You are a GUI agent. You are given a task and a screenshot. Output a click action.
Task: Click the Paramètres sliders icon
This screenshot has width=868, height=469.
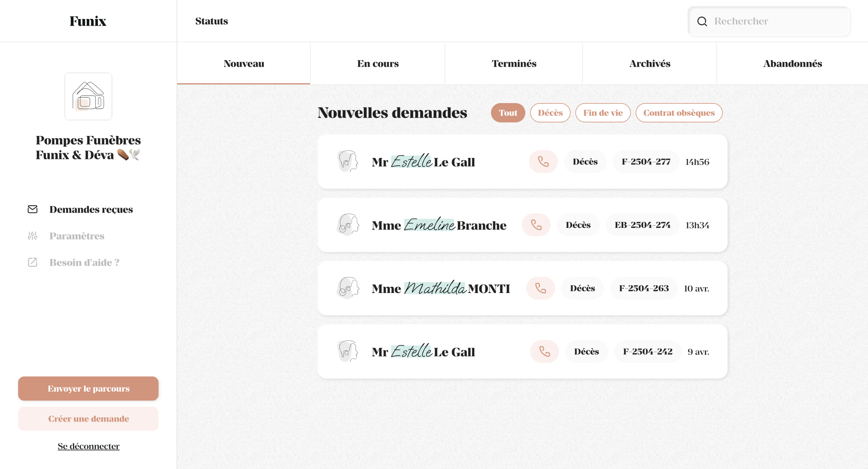click(33, 236)
